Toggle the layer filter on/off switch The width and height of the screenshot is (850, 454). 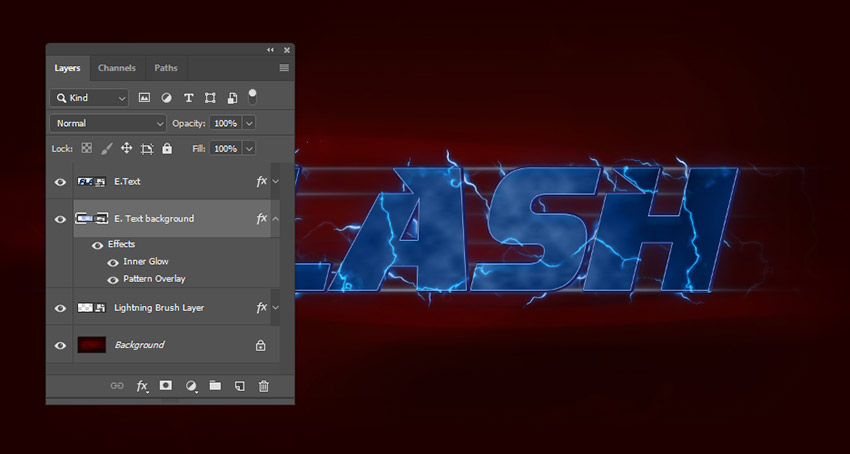click(253, 96)
